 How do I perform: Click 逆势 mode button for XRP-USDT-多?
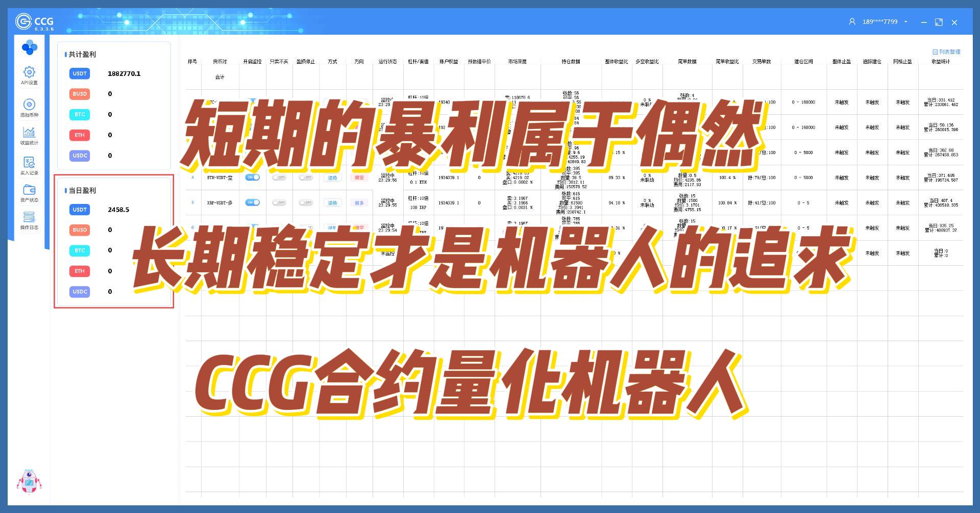[x=333, y=202]
